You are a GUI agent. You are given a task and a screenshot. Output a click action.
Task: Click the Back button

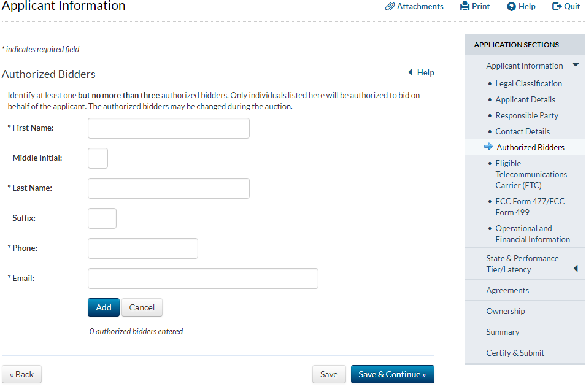(22, 374)
